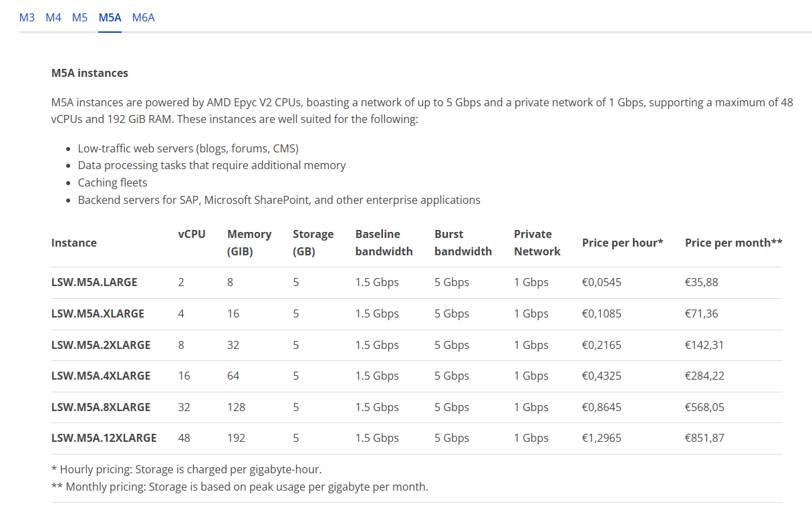Click the €851,87 monthly price cell
The height and width of the screenshot is (506, 812).
point(704,438)
